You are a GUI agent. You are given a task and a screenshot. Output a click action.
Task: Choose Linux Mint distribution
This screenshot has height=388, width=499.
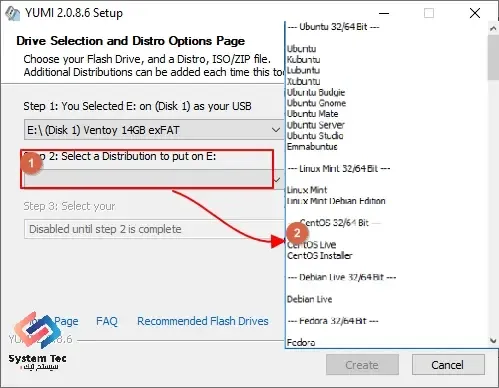point(307,190)
